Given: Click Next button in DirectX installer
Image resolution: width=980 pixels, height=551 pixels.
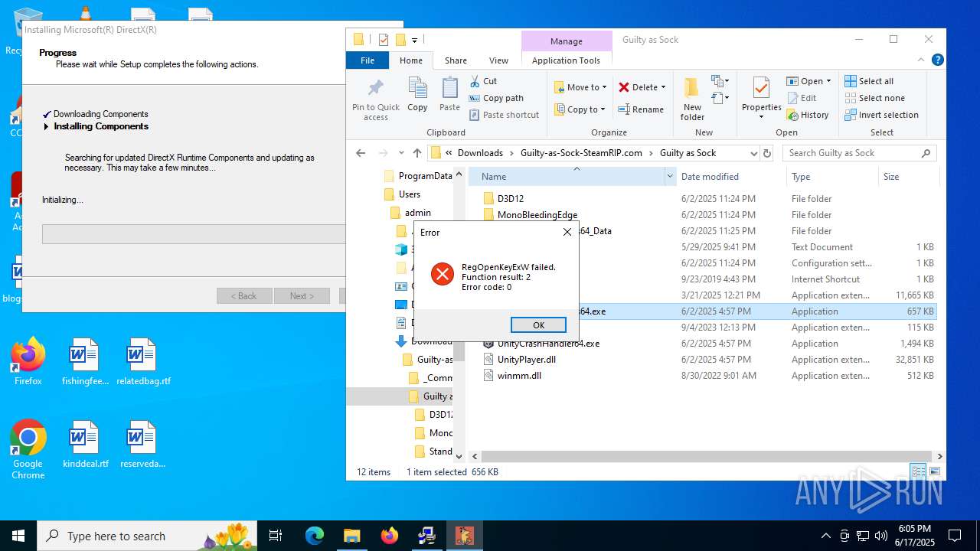Looking at the screenshot, I should 302,296.
